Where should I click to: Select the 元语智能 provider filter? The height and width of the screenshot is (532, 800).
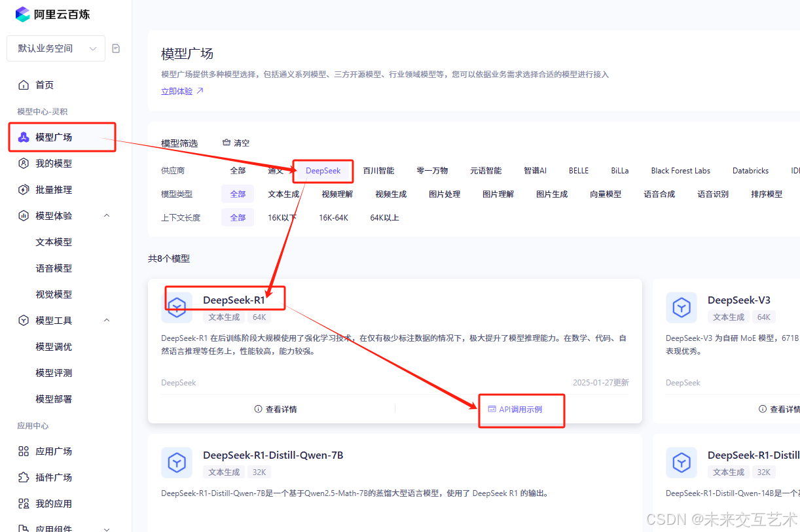click(x=486, y=171)
